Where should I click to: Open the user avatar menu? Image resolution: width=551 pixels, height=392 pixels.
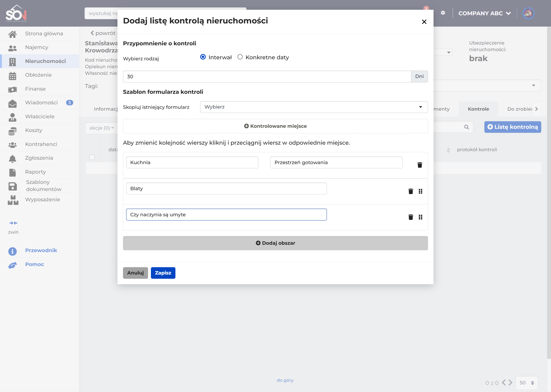(x=528, y=13)
